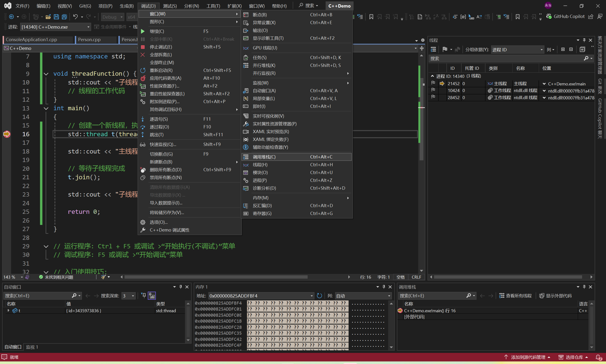Open Parallel Stacks (并行堆栈) window
Image resolution: width=606 pixels, height=364 pixels.
tap(297, 66)
